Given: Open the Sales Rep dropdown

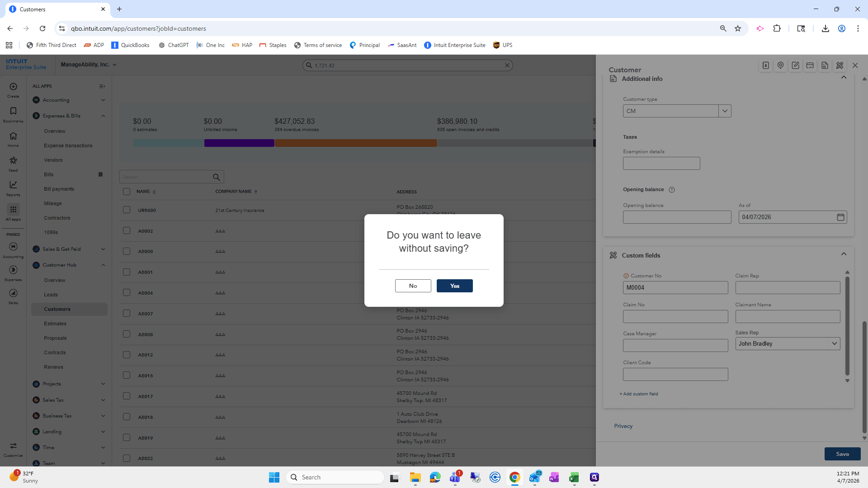Looking at the screenshot, I should click(x=788, y=344).
